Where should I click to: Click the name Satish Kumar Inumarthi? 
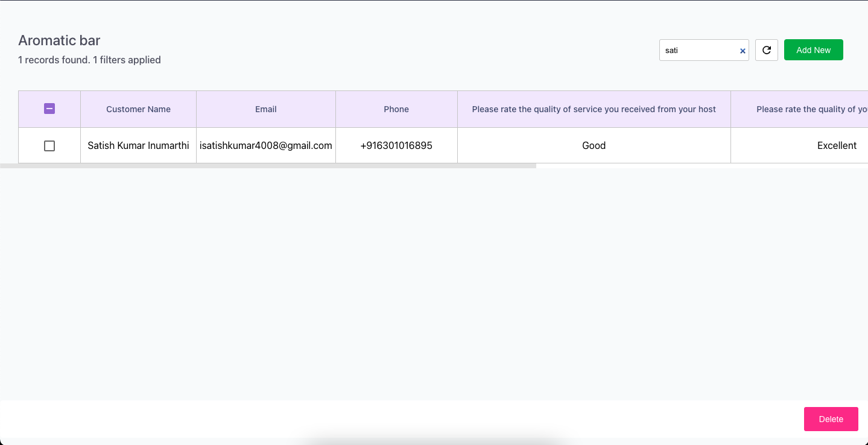point(138,145)
